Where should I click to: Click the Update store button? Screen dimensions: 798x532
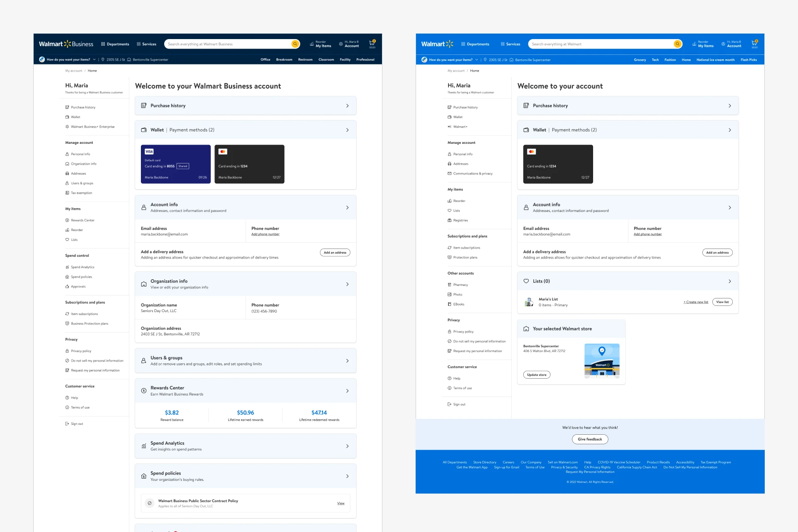(537, 374)
